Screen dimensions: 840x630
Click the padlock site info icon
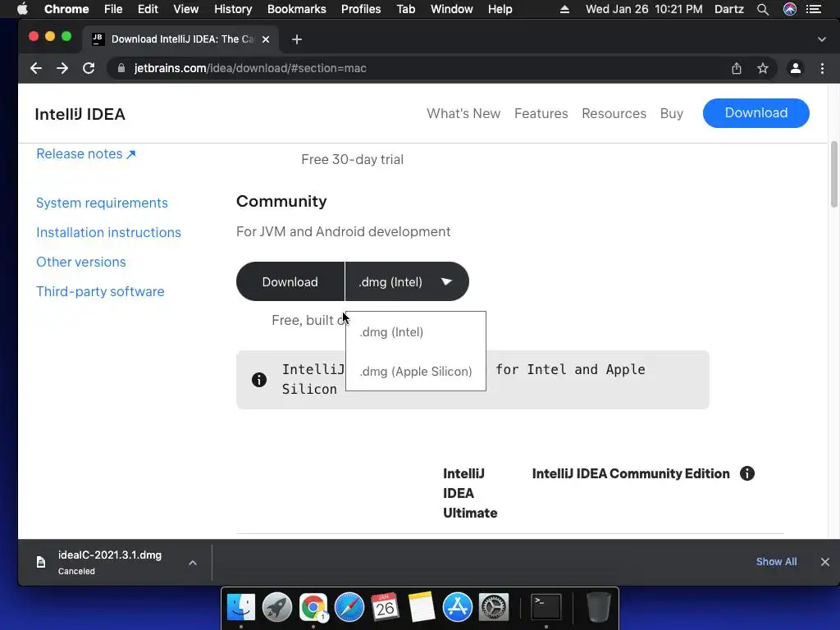click(121, 68)
